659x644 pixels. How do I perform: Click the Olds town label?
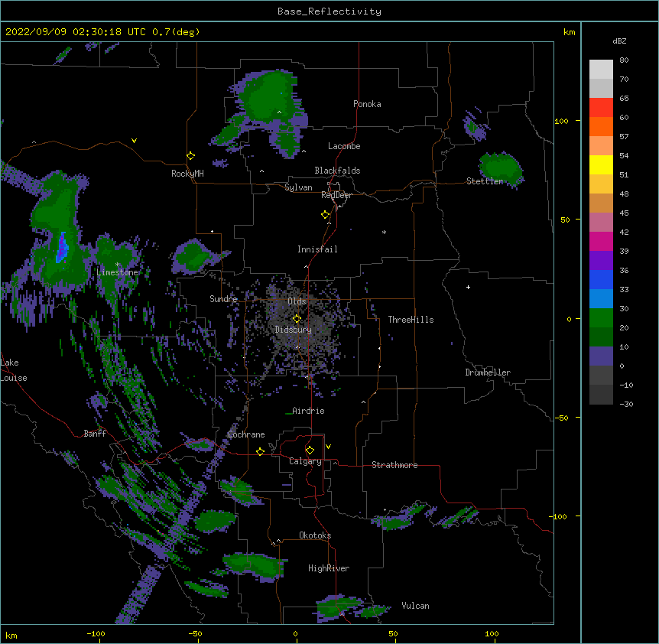tap(297, 301)
